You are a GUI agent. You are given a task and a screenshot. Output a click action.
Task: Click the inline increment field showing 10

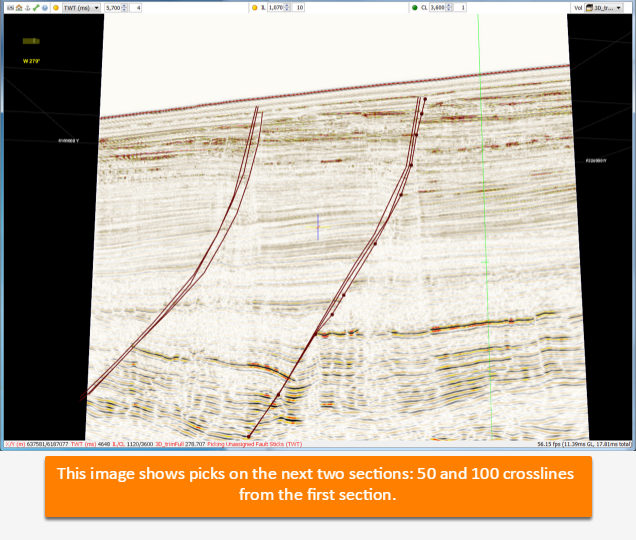pyautogui.click(x=298, y=8)
